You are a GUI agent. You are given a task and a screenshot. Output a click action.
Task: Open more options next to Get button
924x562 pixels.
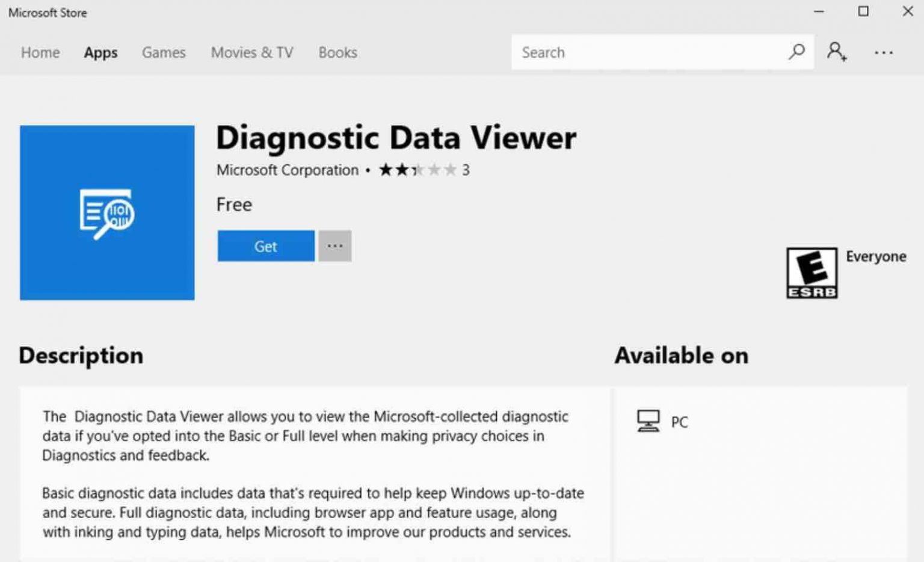pos(334,245)
